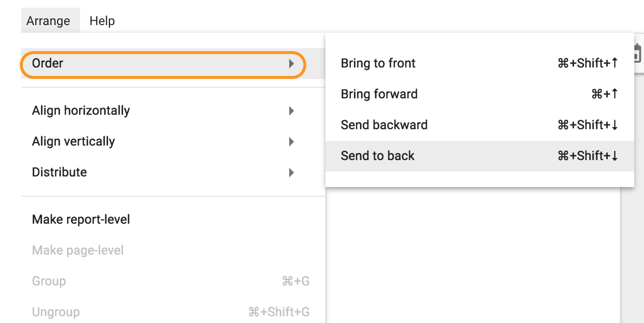
Task: Open the Align horizontally submenu
Action: (x=81, y=110)
